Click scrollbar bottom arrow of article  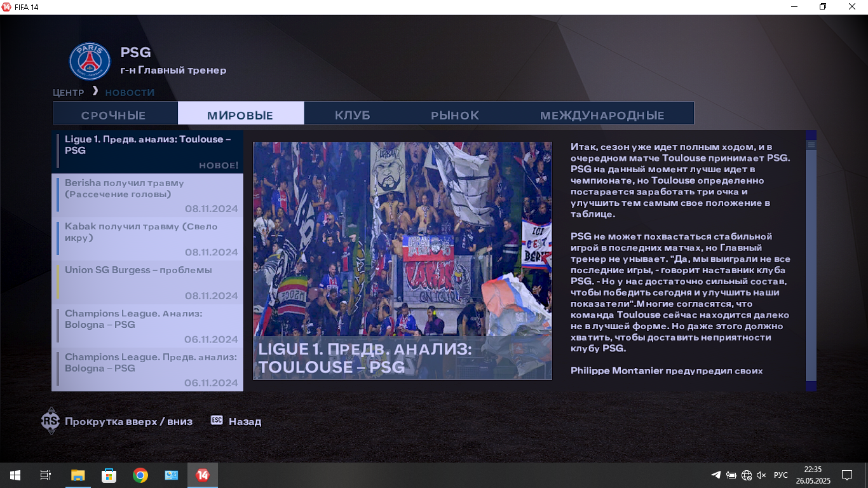[x=811, y=386]
